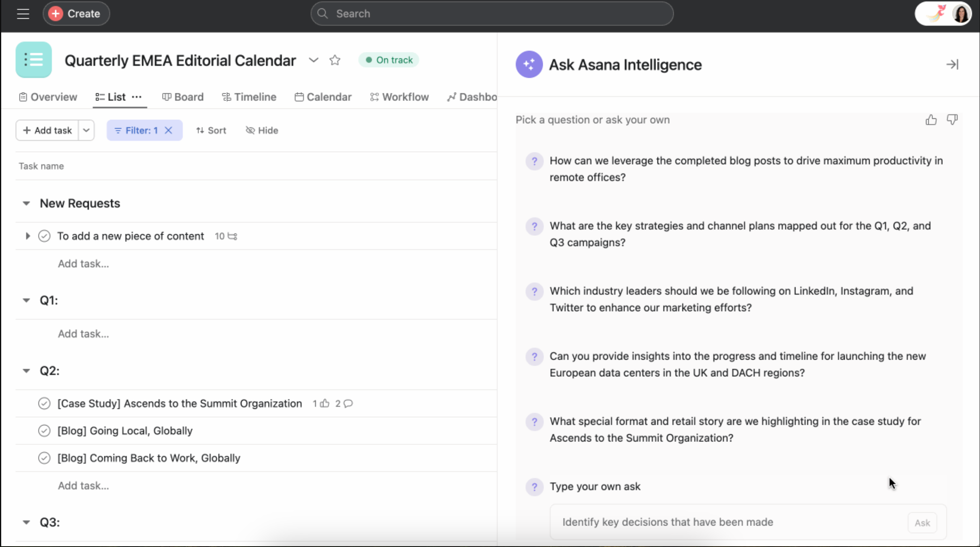Click the Ask submit button
980x547 pixels.
click(x=922, y=523)
